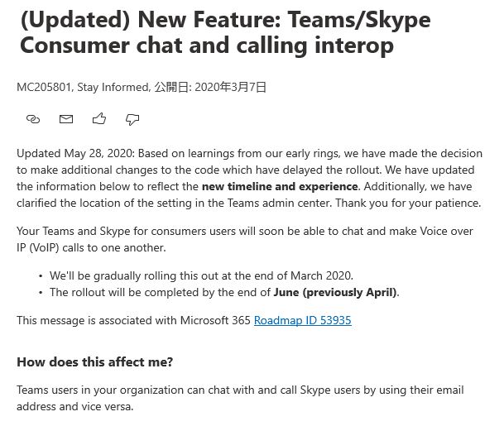The height and width of the screenshot is (426, 504).
Task: Click the 'How does this affect me?' heading
Action: click(x=95, y=362)
